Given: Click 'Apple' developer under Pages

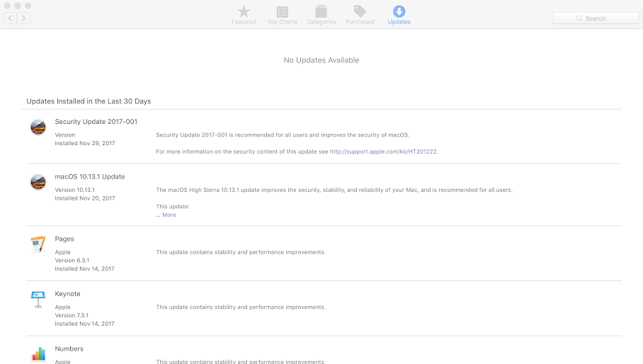Looking at the screenshot, I should click(x=63, y=252).
